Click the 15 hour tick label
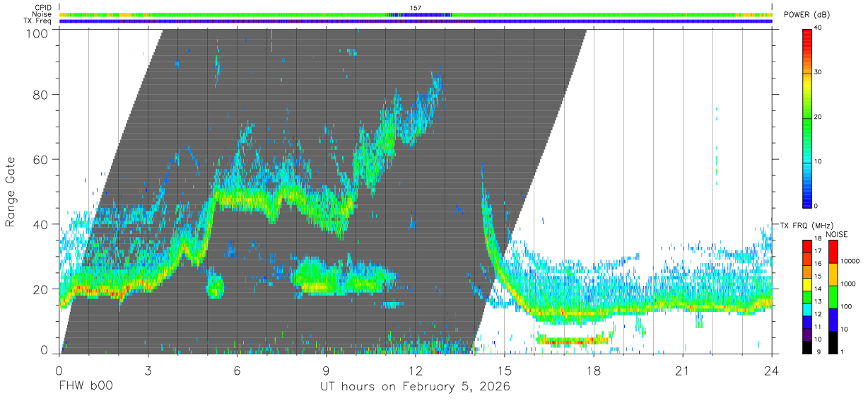 tap(505, 371)
